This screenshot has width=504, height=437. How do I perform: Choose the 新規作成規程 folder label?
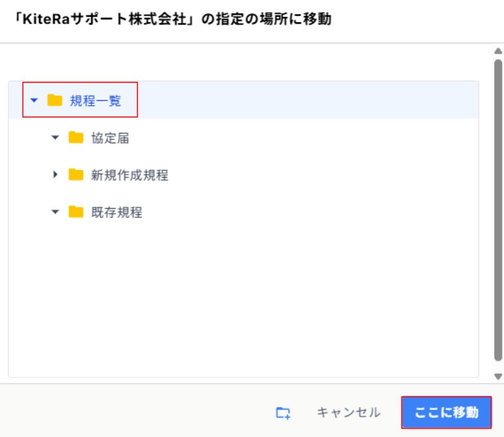[x=129, y=175]
